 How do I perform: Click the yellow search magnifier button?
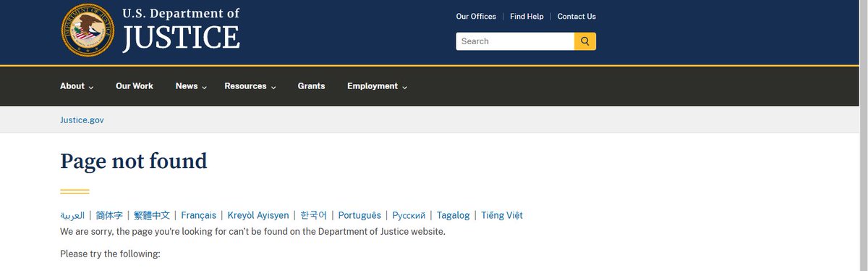[x=585, y=41]
